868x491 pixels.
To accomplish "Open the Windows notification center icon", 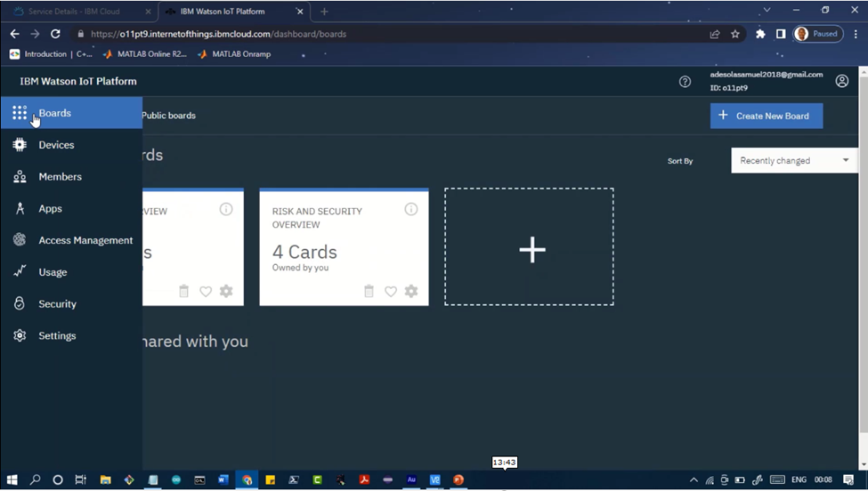I will point(848,479).
